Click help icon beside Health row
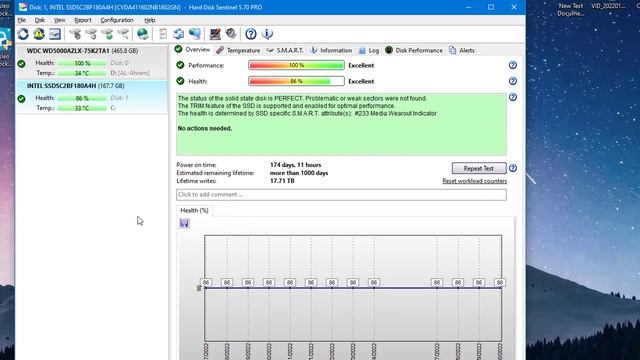The image size is (640, 360). [513, 81]
